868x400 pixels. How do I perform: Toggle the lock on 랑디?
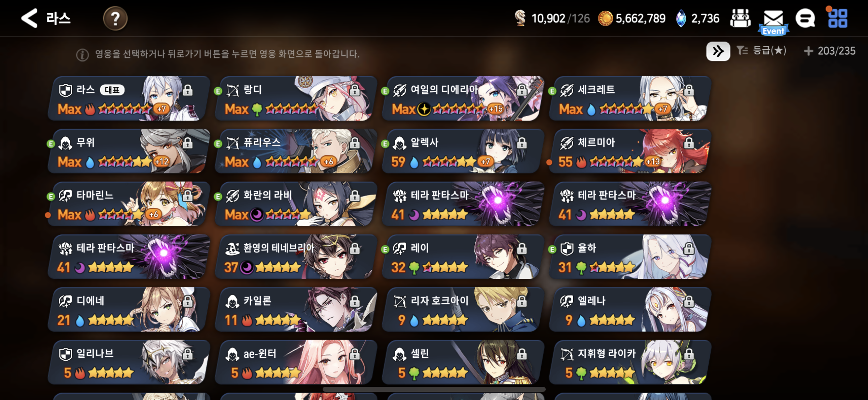(x=355, y=90)
